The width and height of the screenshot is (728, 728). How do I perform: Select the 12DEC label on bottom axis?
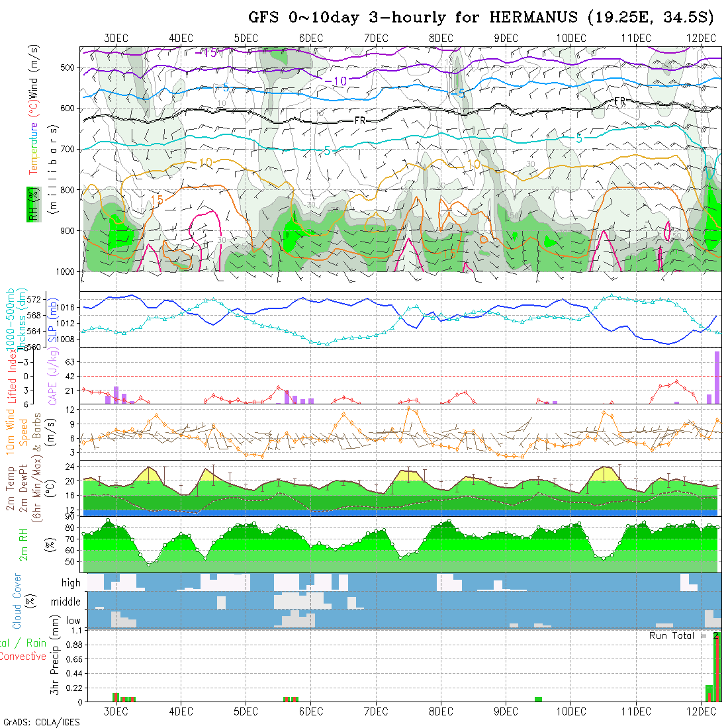point(701,711)
